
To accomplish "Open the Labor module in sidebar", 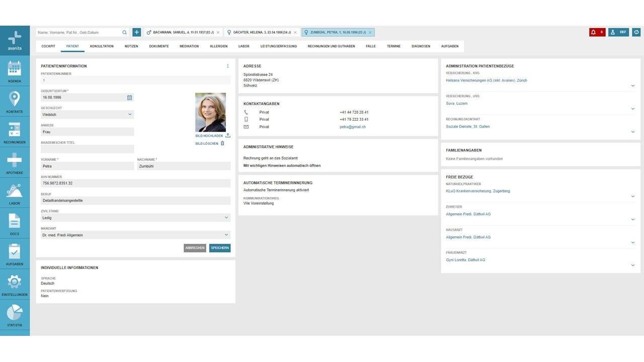I will click(x=15, y=194).
